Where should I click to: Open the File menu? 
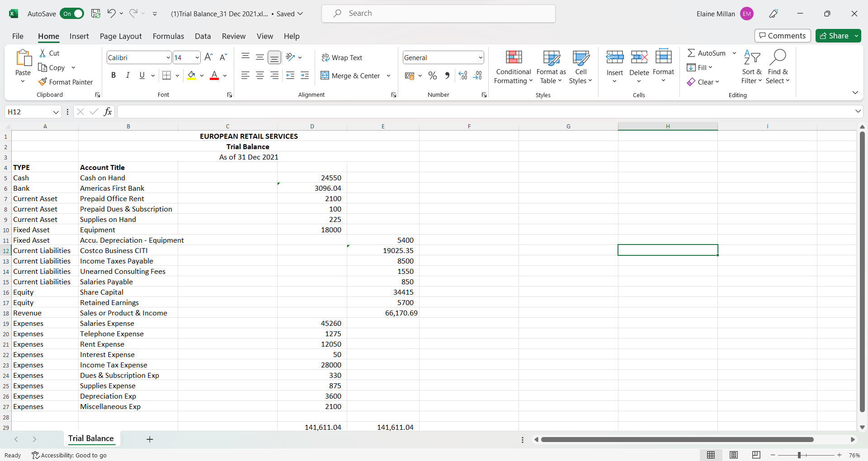(x=18, y=36)
